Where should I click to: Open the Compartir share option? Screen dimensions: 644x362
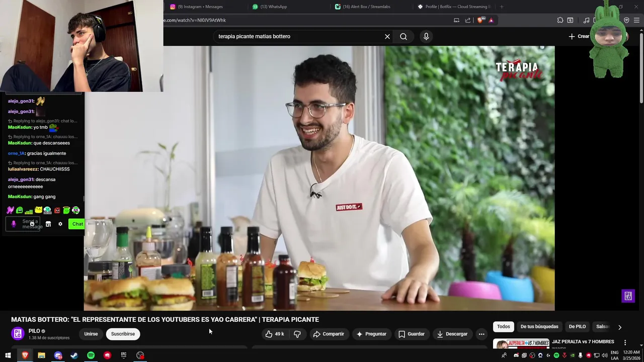click(329, 334)
